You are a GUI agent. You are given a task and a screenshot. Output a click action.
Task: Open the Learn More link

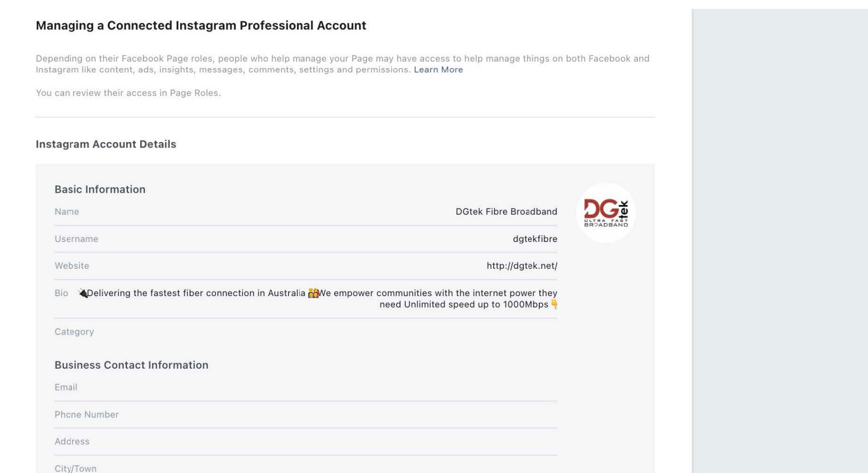tap(438, 70)
